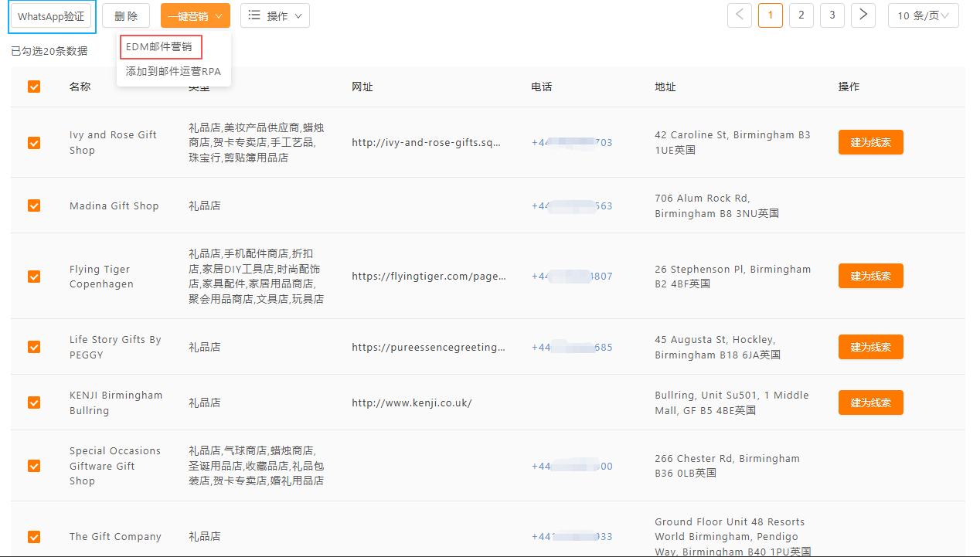Uncheck Flying Tiger Copenhagen row checkbox
This screenshot has height=557, width=980.
[34, 276]
